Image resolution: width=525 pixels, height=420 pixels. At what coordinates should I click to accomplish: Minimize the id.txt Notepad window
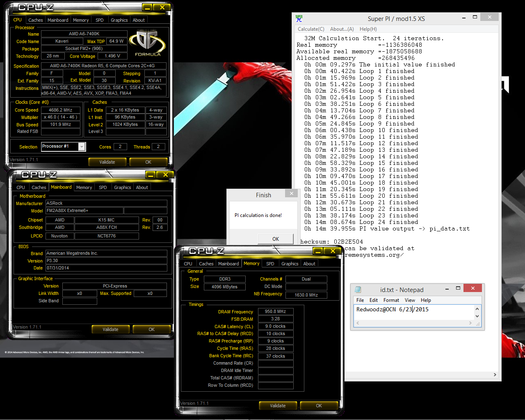click(x=447, y=289)
